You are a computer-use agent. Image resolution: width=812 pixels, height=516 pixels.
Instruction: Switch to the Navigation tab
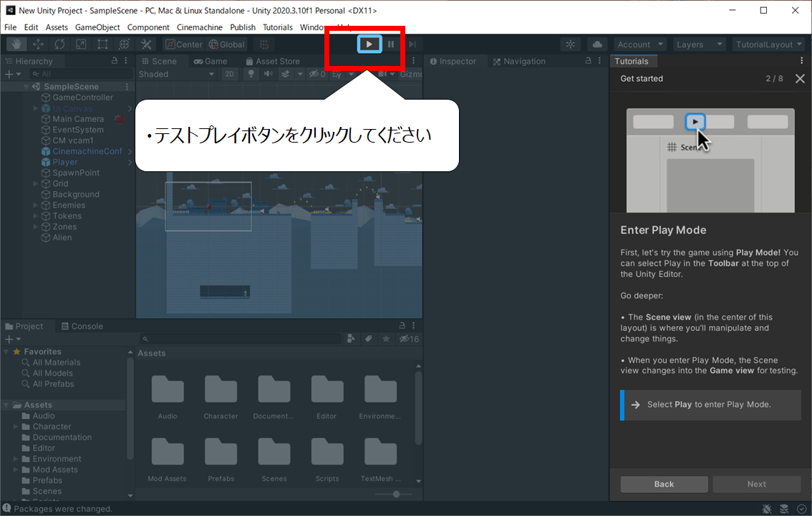pos(519,61)
